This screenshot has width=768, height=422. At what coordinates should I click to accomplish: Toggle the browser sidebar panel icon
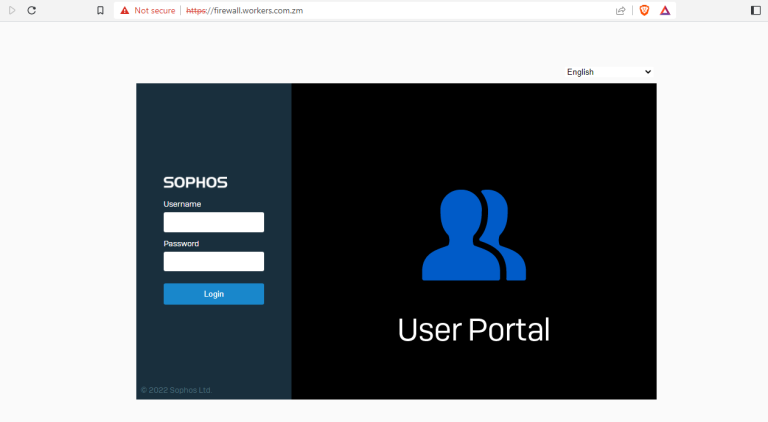(756, 10)
